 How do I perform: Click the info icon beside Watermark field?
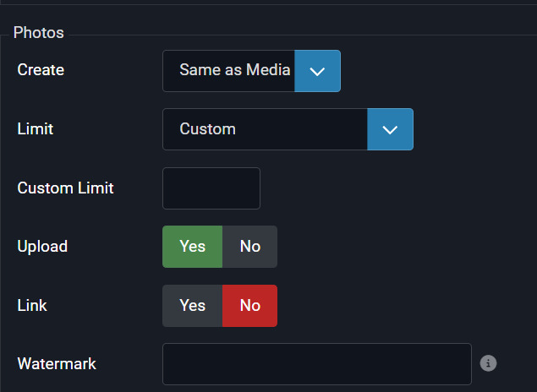point(488,363)
